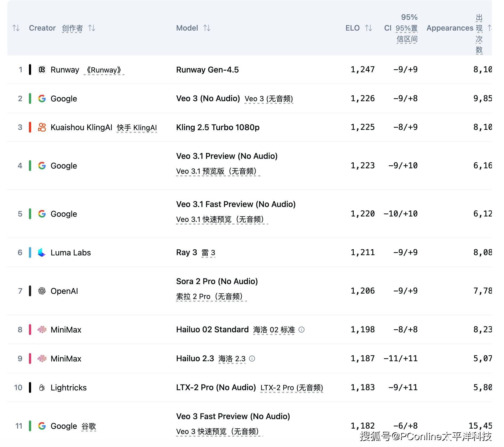Click the MiniMax logo beside Hailuo 02 Standard

click(42, 330)
